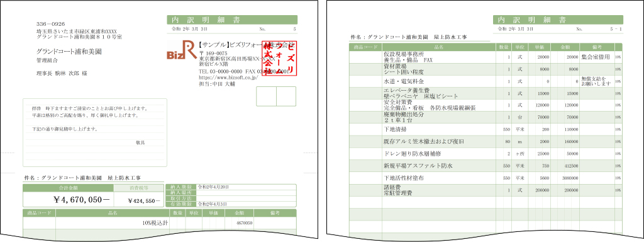The width and height of the screenshot is (644, 242).
Task: Click the 集会室借用 remark
Action: point(596,57)
